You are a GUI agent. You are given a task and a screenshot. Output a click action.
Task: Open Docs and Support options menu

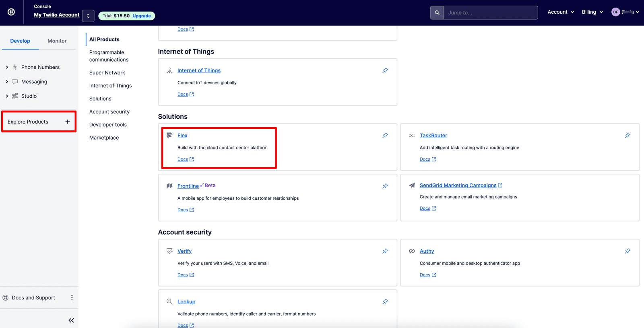click(x=72, y=298)
